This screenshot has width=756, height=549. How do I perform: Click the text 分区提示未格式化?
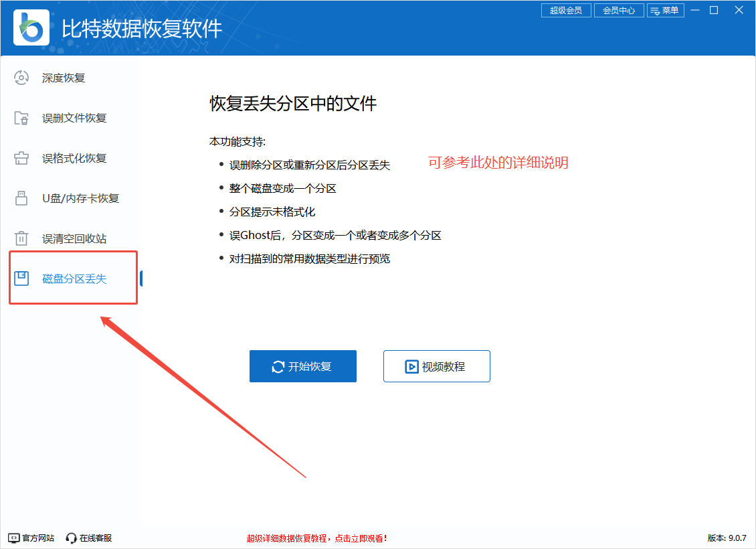tap(272, 212)
